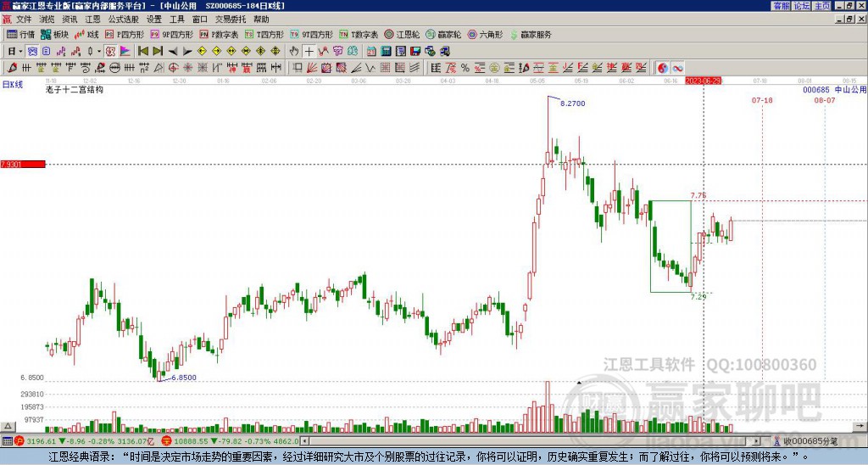
Task: Select the angle line tool
Action: [x=356, y=68]
